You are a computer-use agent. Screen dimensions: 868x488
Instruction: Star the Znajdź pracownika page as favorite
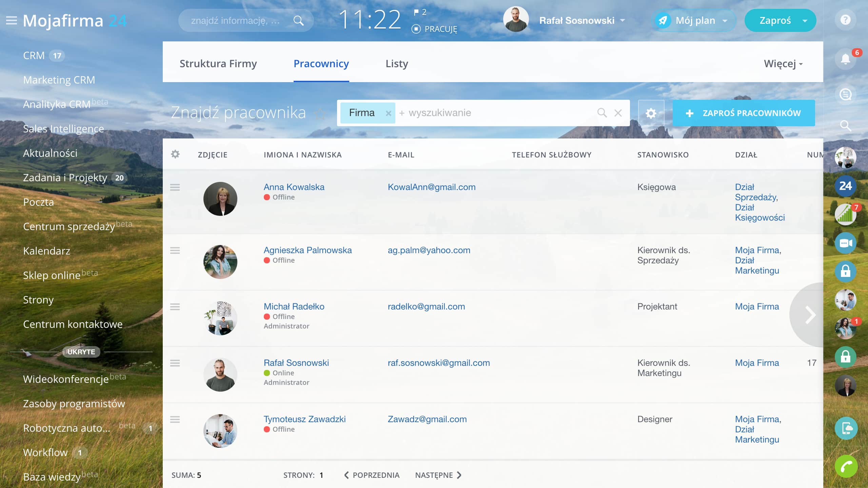[320, 114]
